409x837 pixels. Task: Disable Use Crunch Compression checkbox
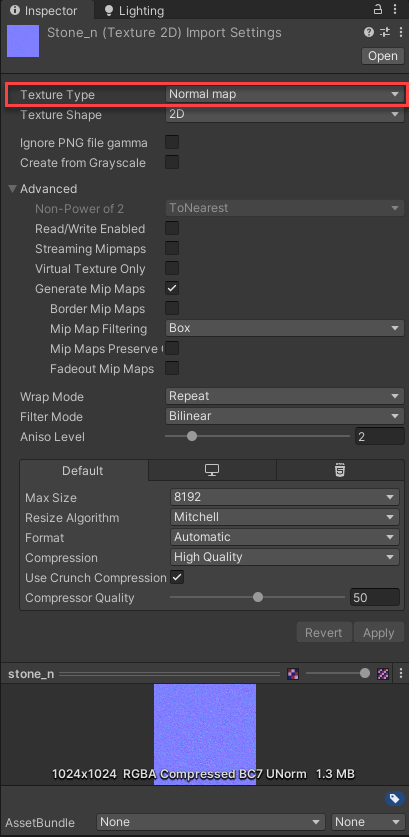tap(177, 577)
